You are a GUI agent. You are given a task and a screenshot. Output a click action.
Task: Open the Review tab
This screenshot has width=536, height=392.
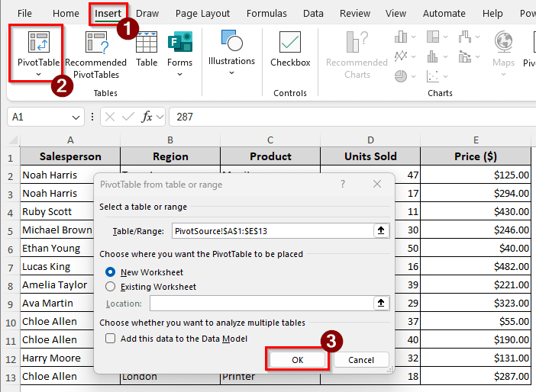pyautogui.click(x=355, y=13)
